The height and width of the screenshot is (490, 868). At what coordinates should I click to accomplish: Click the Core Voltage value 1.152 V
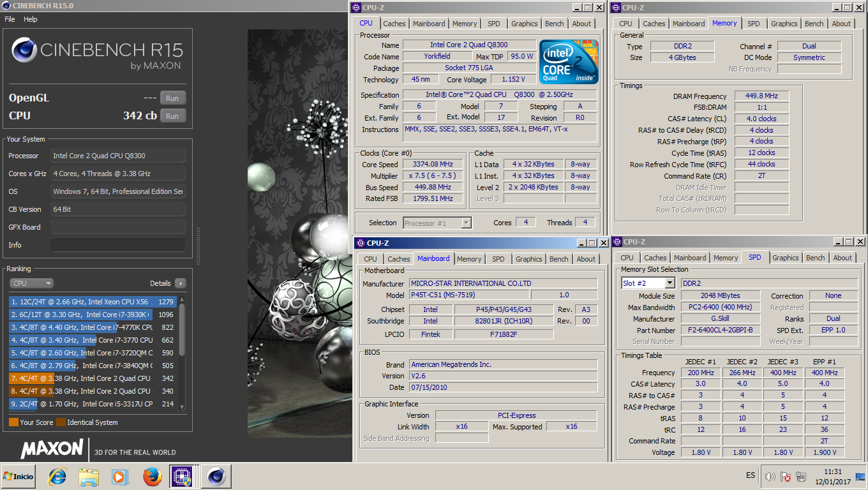tap(514, 80)
